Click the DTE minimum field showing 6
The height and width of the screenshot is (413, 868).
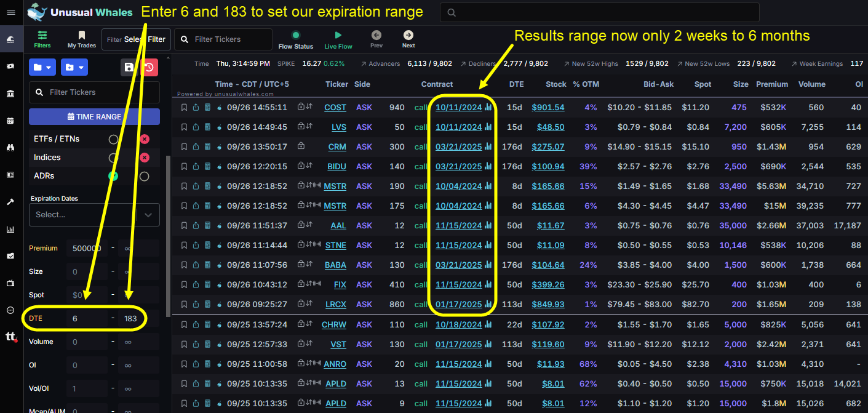[x=86, y=318]
